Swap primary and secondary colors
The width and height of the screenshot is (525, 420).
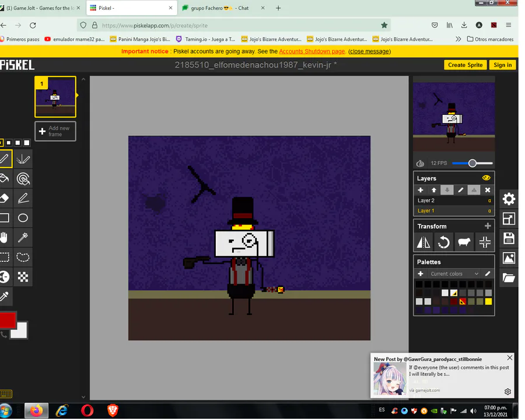tap(3, 334)
